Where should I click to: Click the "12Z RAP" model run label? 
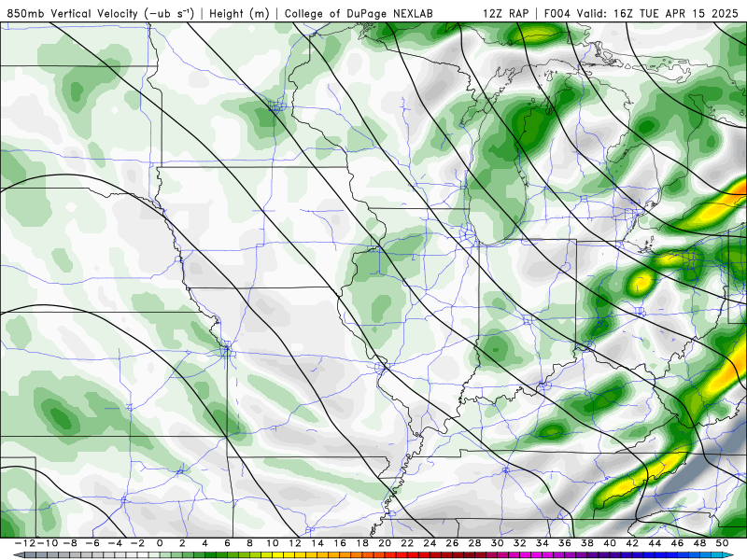505,14
